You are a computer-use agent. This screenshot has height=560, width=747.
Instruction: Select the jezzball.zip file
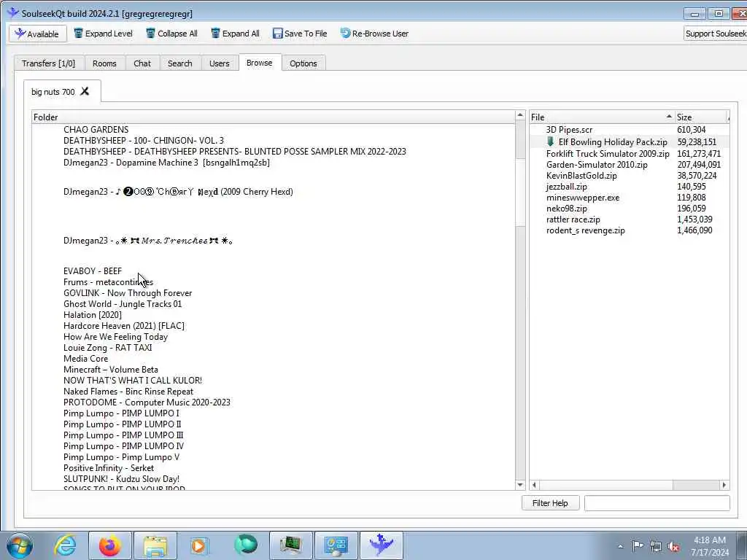(566, 187)
